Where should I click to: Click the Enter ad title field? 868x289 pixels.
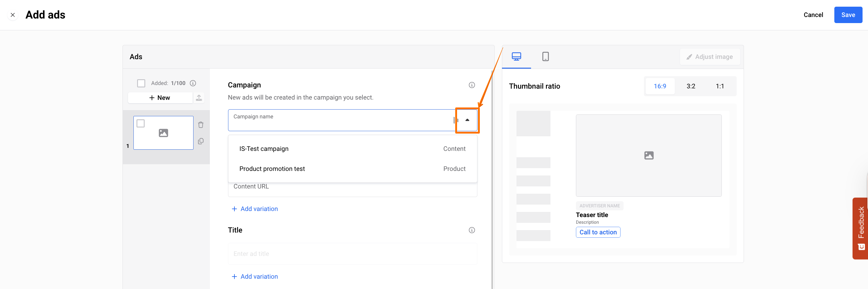[352, 253]
